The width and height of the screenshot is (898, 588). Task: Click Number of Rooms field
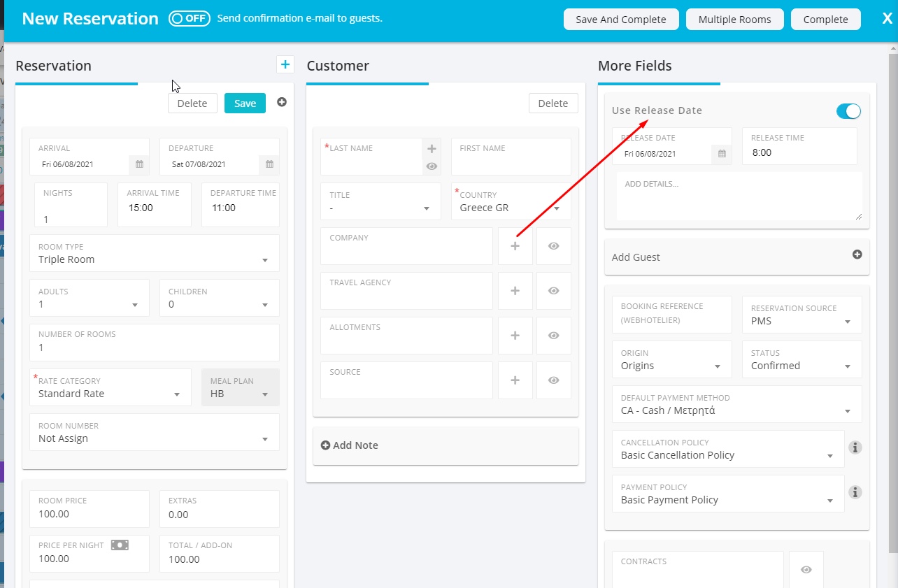coord(155,343)
